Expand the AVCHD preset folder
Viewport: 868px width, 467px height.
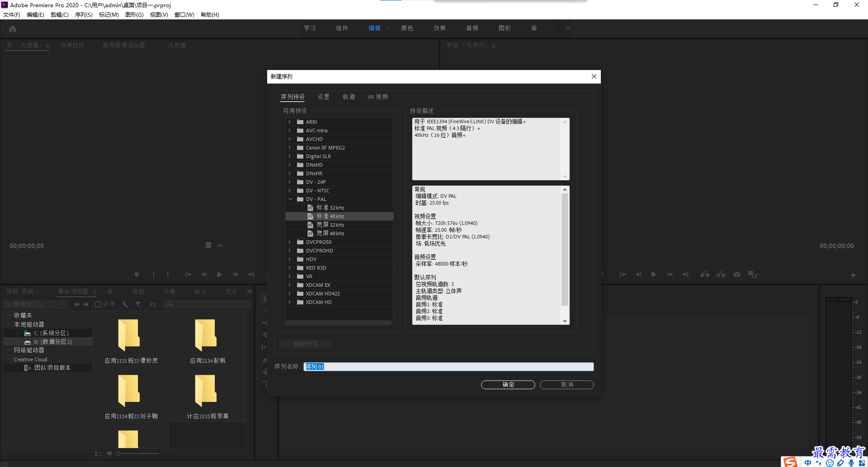point(290,139)
